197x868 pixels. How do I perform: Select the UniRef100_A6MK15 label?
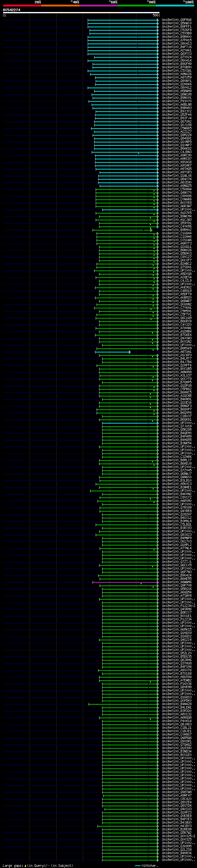tap(177, 629)
